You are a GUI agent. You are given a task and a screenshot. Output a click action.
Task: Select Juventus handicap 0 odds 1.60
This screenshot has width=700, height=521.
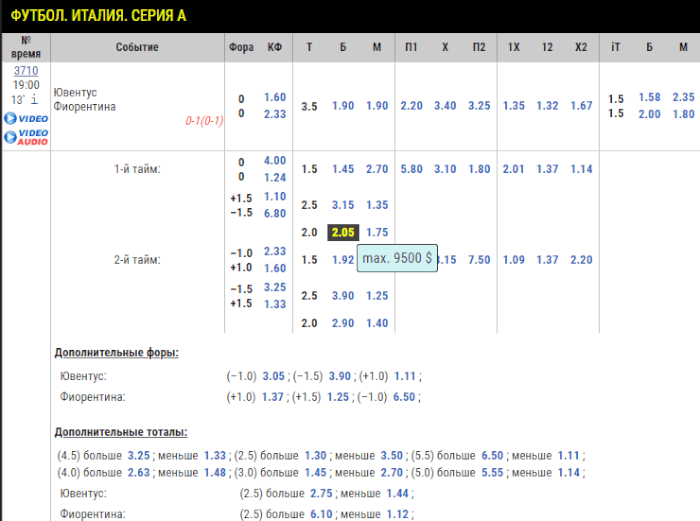(275, 97)
